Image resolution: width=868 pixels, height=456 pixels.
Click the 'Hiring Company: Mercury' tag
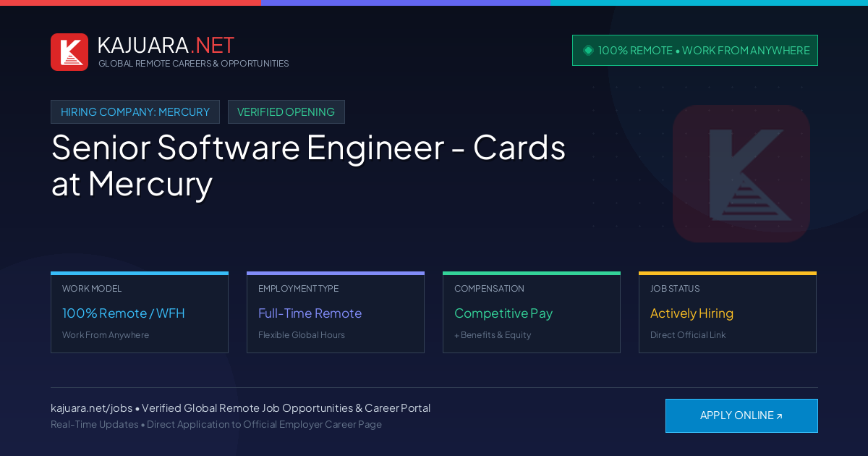(x=135, y=112)
